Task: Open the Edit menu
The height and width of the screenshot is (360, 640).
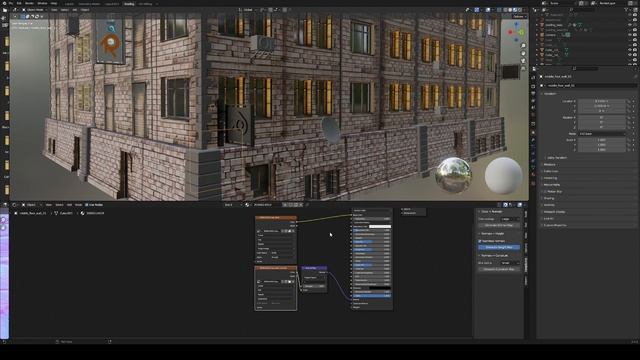Action: [x=19, y=3]
